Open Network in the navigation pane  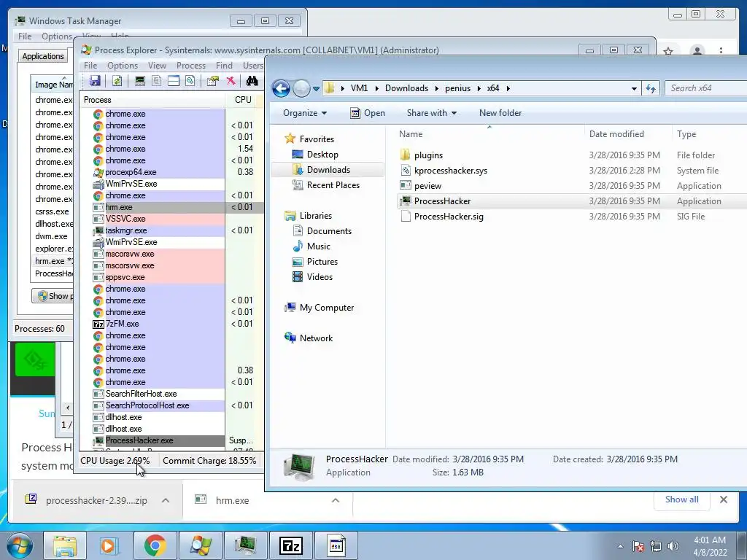(316, 338)
